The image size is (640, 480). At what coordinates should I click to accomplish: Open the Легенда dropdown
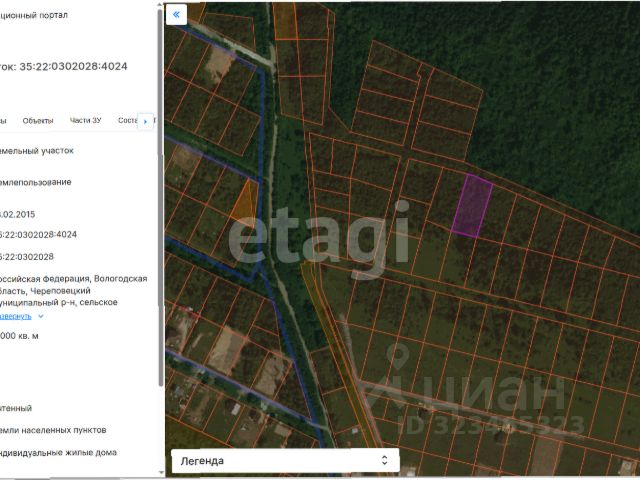285,461
